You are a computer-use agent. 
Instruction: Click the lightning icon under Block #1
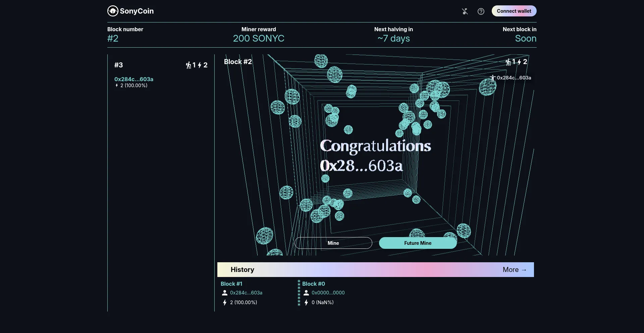point(225,302)
